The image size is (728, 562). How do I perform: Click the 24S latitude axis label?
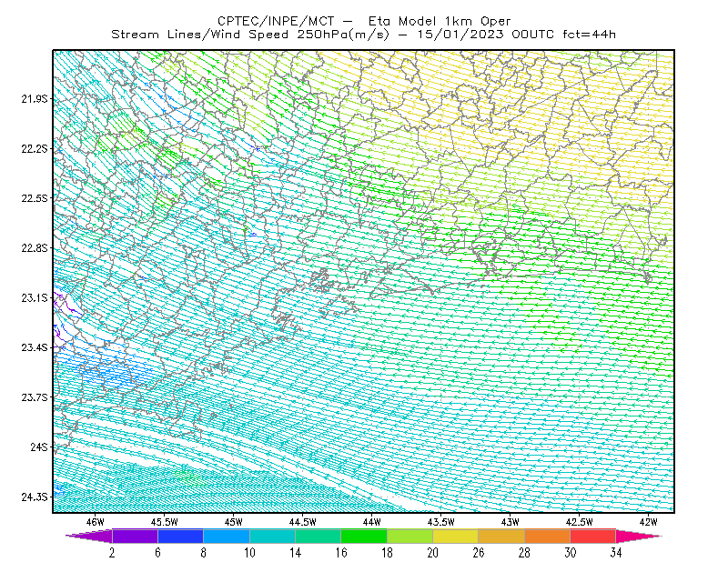pyautogui.click(x=39, y=447)
